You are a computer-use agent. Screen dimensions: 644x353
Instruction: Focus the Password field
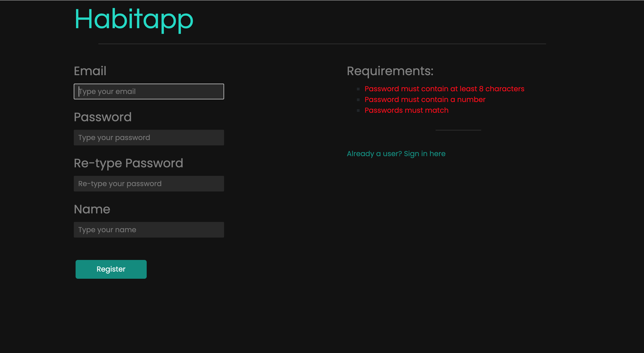click(x=149, y=137)
